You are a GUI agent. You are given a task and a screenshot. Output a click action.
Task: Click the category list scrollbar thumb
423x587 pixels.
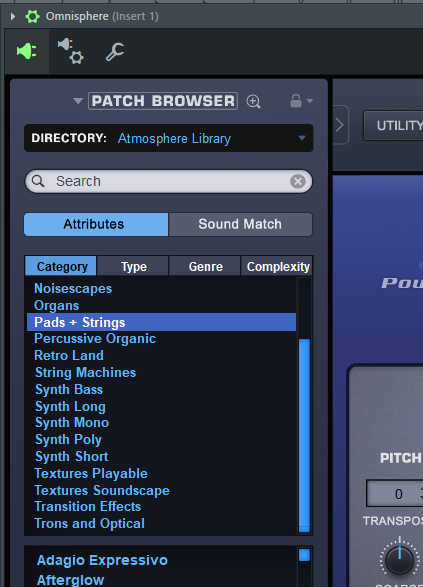(x=304, y=435)
